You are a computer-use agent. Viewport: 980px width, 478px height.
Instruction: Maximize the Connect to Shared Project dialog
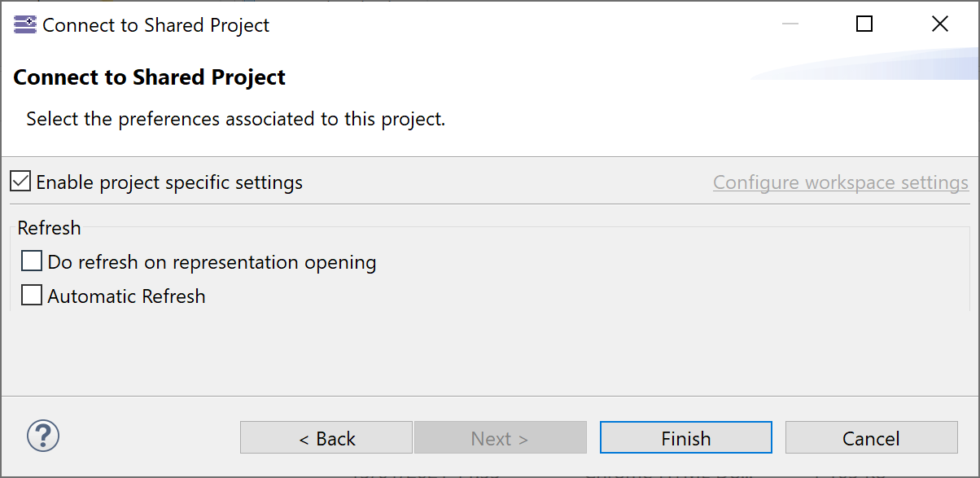[x=864, y=24]
